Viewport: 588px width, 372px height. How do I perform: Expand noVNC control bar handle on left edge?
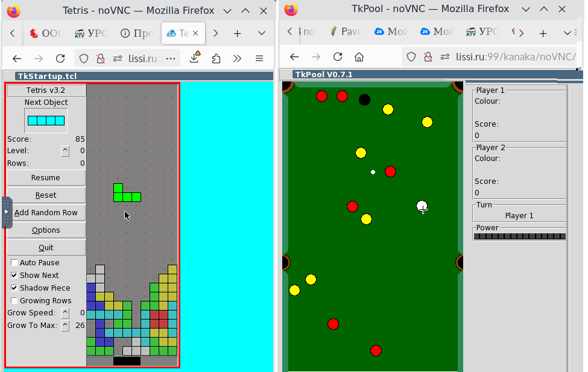[7, 212]
